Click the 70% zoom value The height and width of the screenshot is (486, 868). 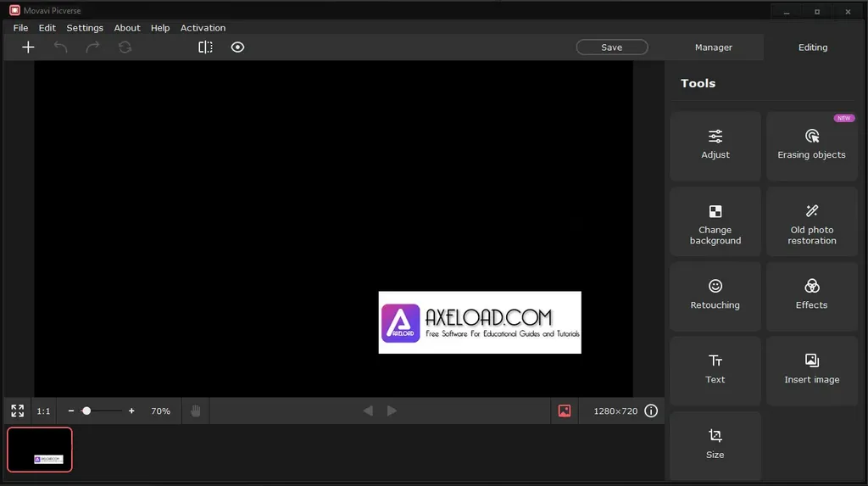(x=160, y=411)
